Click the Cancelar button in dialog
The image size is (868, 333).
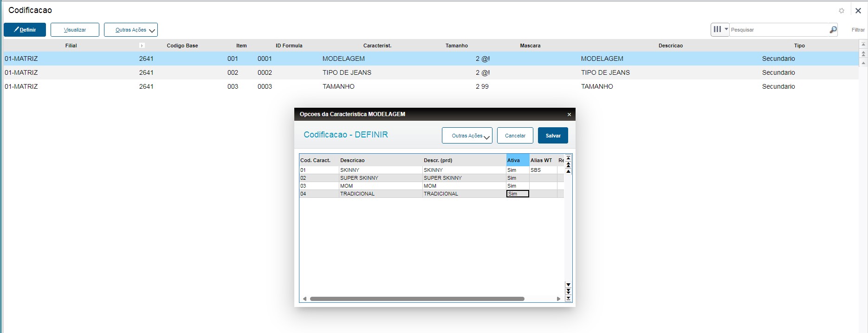[x=515, y=136]
